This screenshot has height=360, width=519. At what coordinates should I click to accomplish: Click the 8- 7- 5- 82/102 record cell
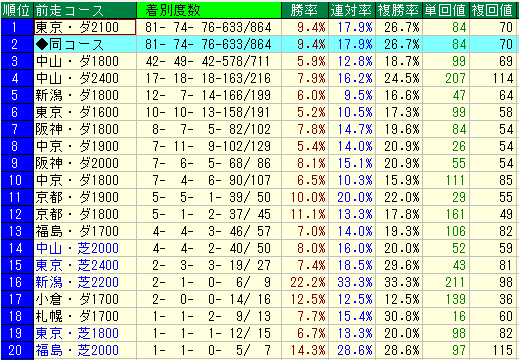(209, 129)
